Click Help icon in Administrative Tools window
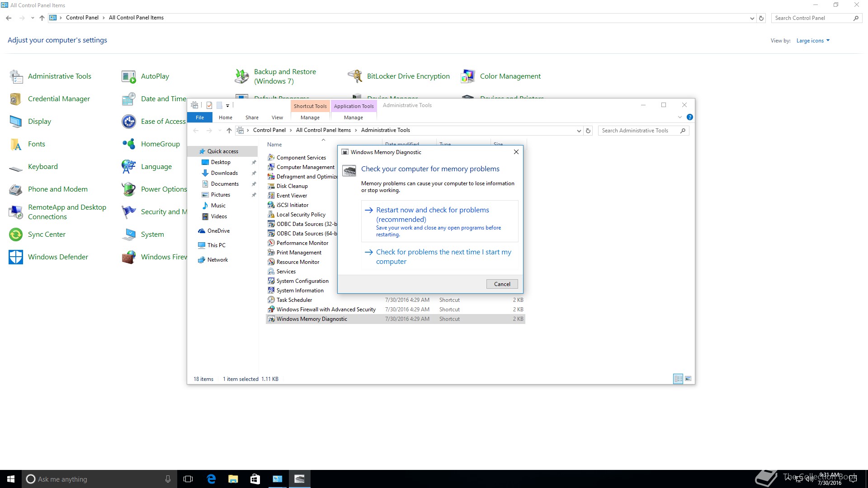The width and height of the screenshot is (868, 488). [690, 117]
